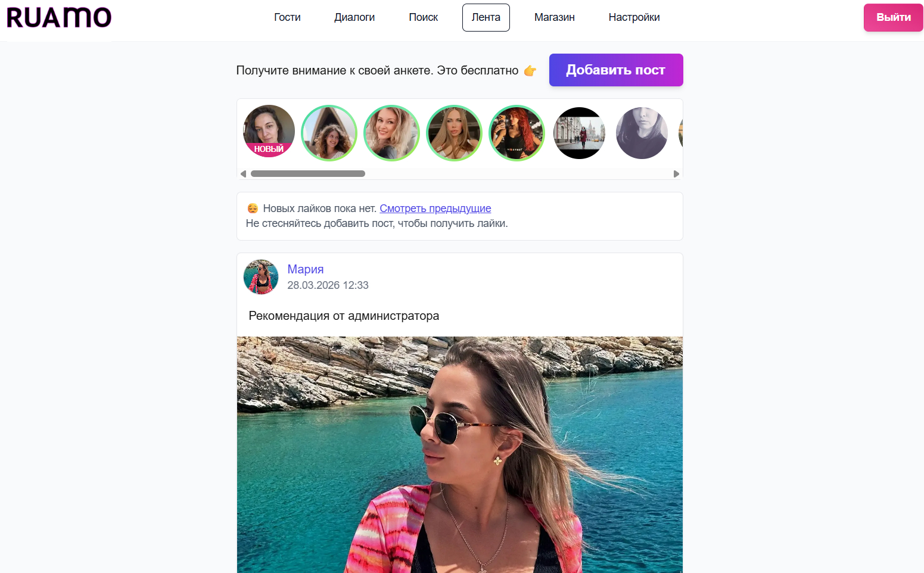Open the grayscale portrait story avatar
The height and width of the screenshot is (573, 924).
coord(642,133)
